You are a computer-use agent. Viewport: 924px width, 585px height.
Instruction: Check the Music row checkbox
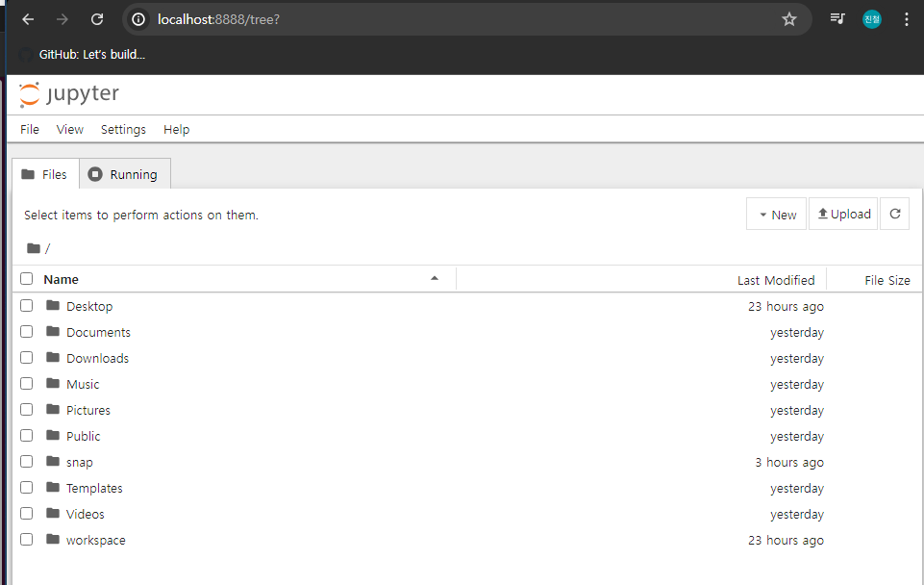pos(27,383)
